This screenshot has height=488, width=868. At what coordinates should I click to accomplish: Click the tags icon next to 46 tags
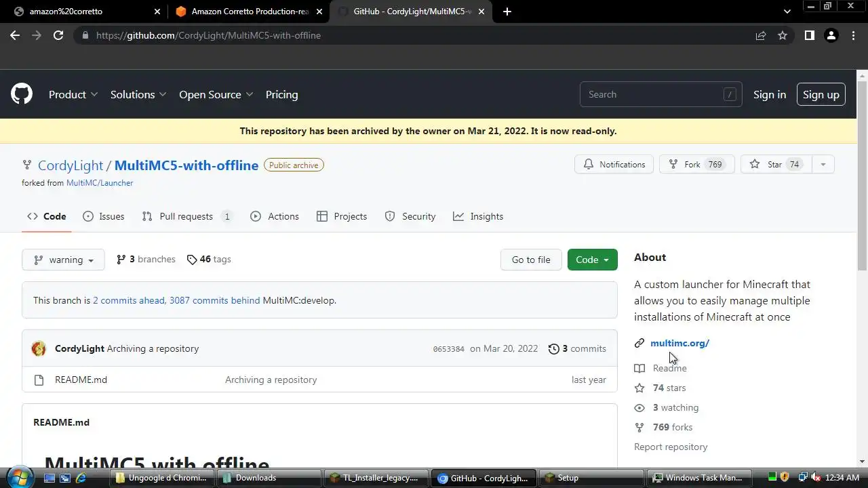tap(192, 260)
